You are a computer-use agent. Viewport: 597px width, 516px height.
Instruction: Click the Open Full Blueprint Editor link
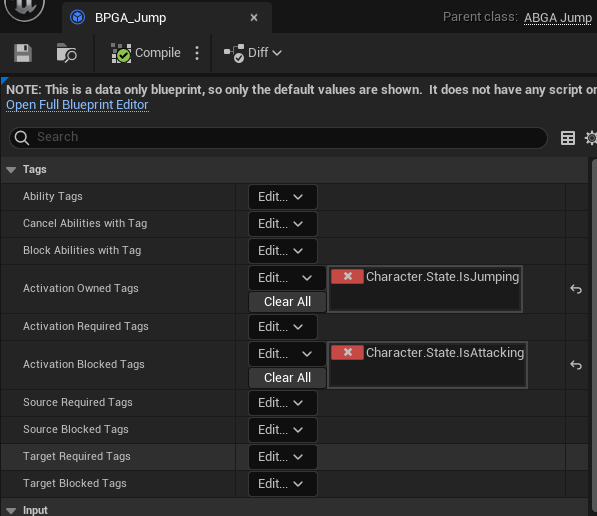pos(77,105)
